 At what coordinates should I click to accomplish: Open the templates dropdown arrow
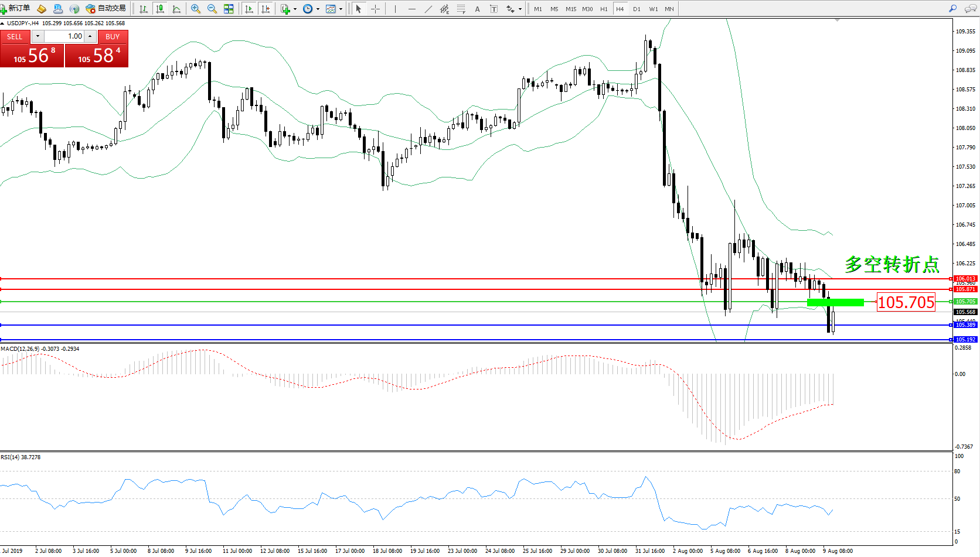(x=341, y=9)
